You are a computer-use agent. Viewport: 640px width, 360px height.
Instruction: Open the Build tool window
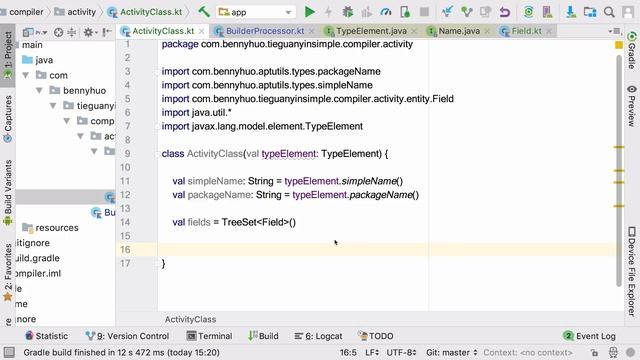pos(263,336)
